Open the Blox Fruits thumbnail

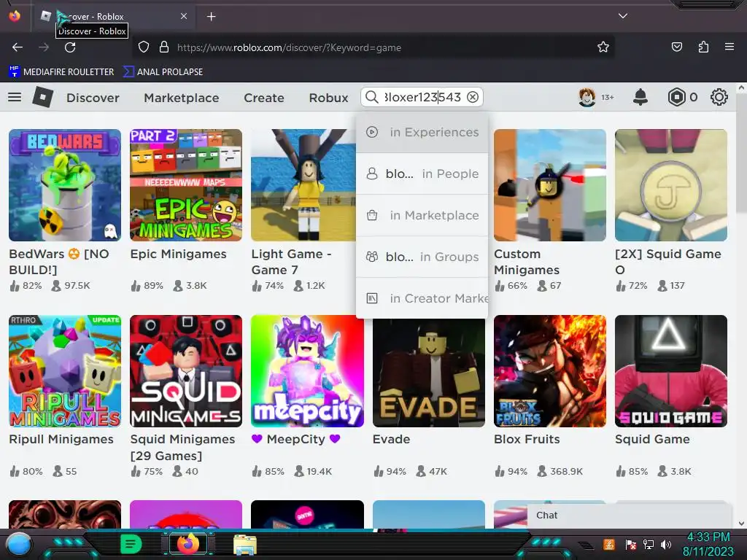click(550, 371)
